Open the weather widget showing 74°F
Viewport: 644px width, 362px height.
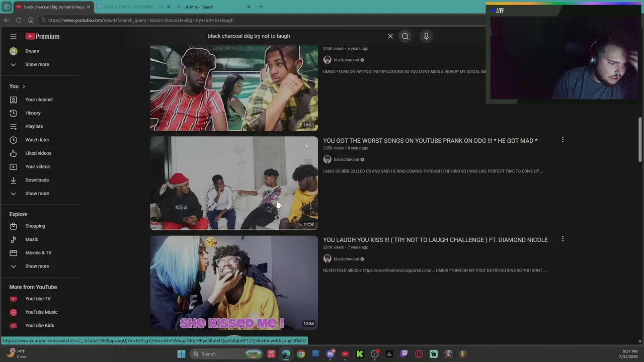16,354
